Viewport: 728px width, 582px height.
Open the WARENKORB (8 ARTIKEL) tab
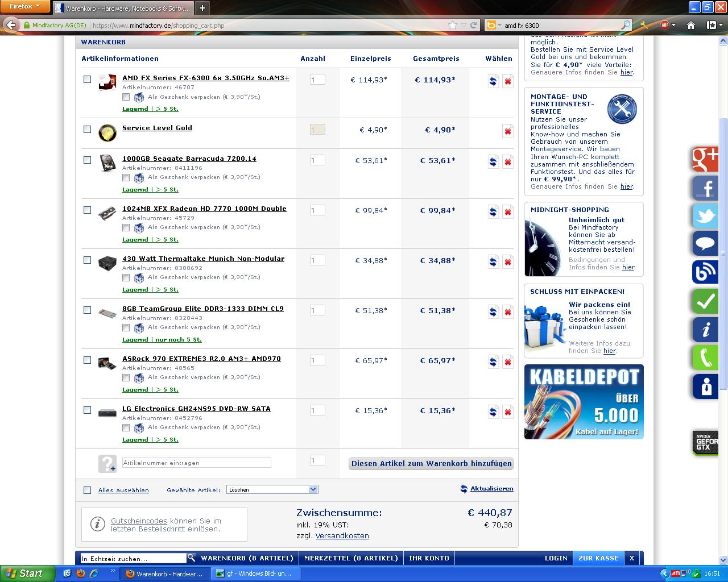tap(247, 558)
